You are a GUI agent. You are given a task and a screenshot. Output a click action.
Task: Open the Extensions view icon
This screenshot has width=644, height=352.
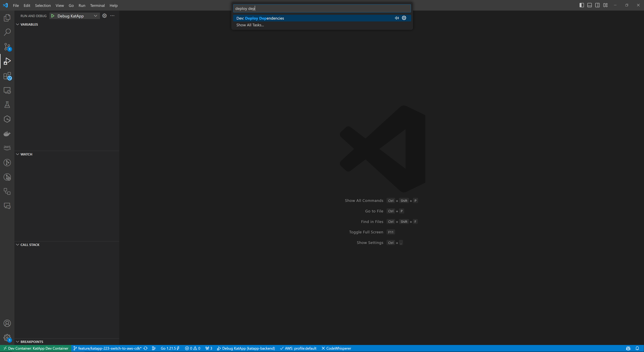point(7,76)
